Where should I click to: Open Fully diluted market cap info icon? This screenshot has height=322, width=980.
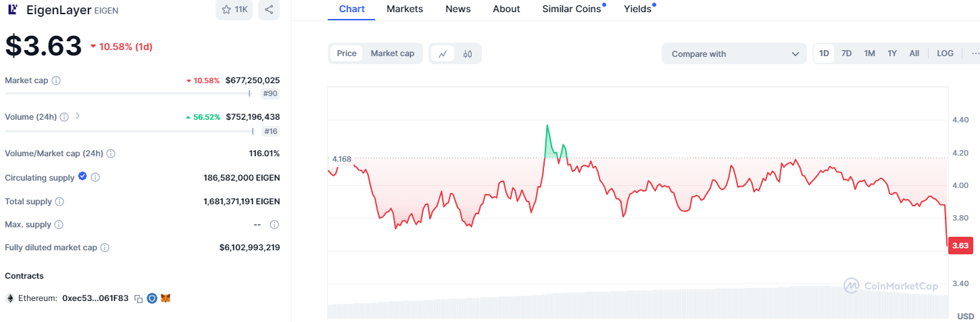point(105,248)
